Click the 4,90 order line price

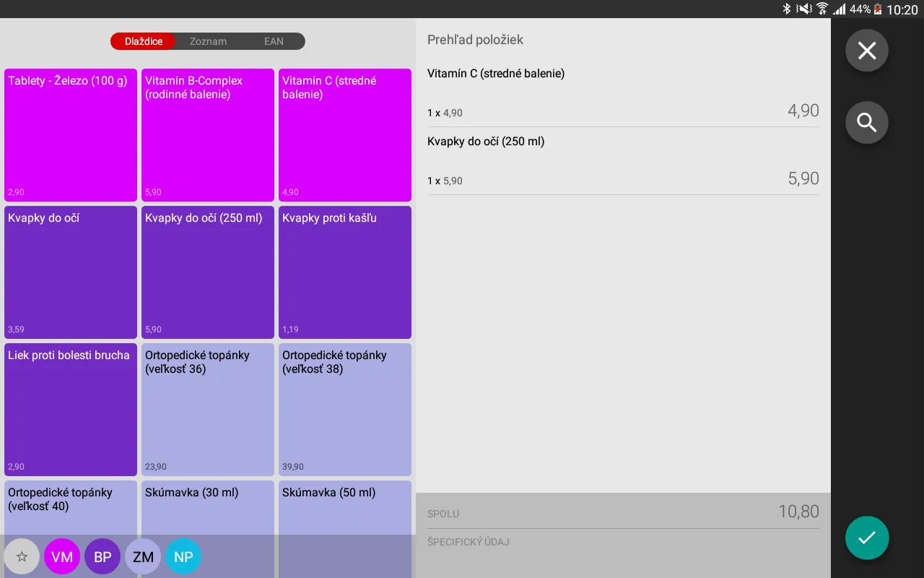click(x=803, y=111)
